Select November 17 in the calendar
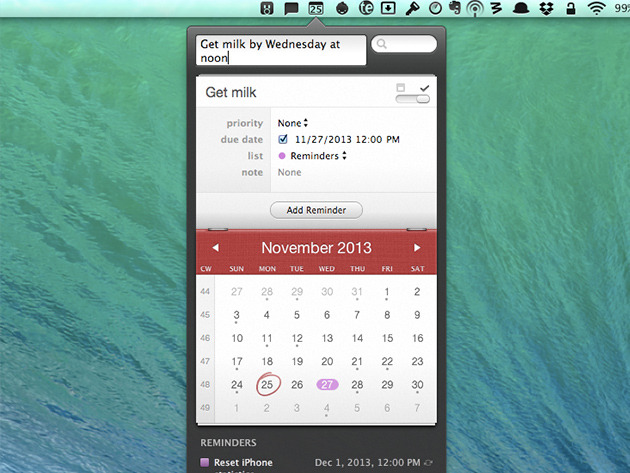This screenshot has height=473, width=630. pos(237,361)
